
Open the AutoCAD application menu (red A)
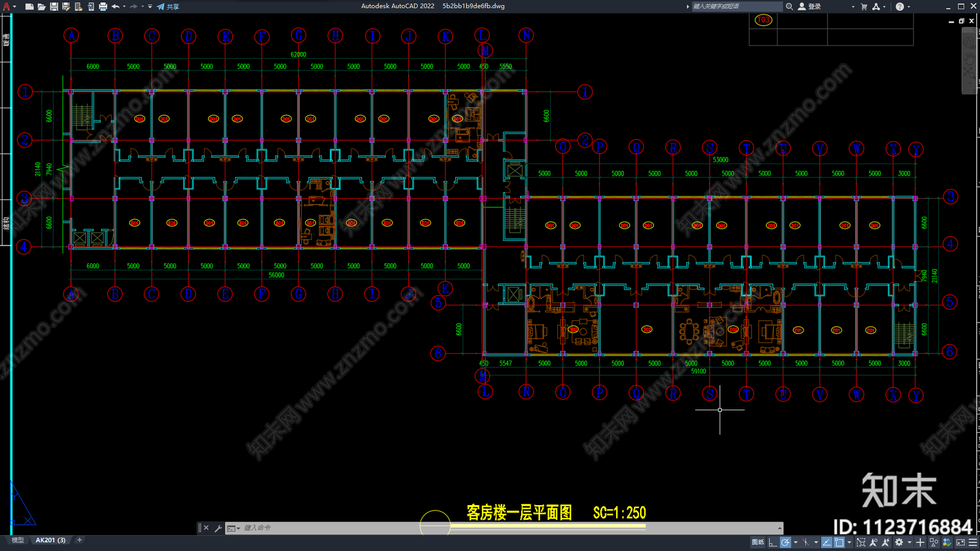pos(7,6)
